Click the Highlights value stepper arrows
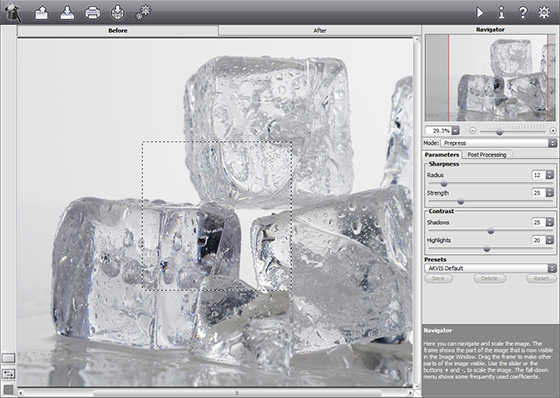This screenshot has height=398, width=560. (550, 240)
